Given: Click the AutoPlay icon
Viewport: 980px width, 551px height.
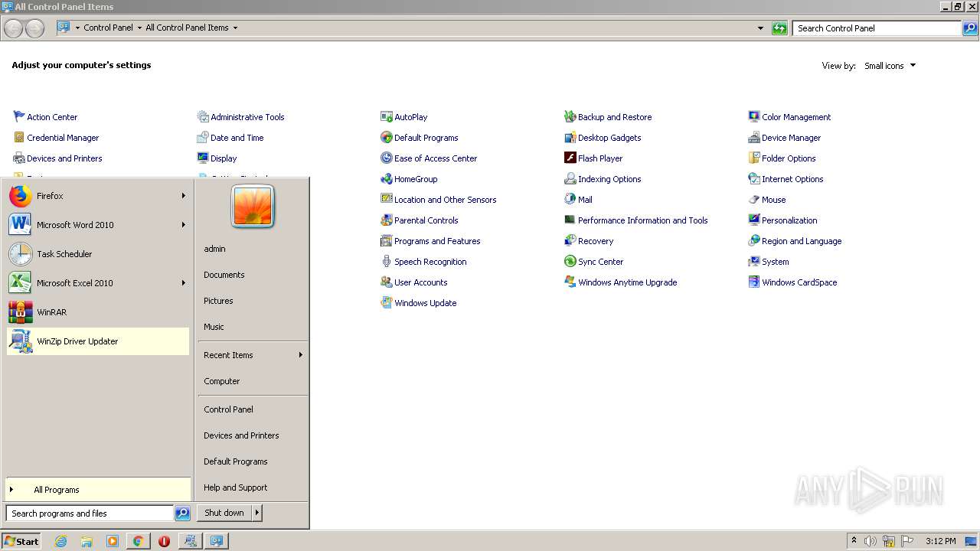Looking at the screenshot, I should [x=387, y=117].
